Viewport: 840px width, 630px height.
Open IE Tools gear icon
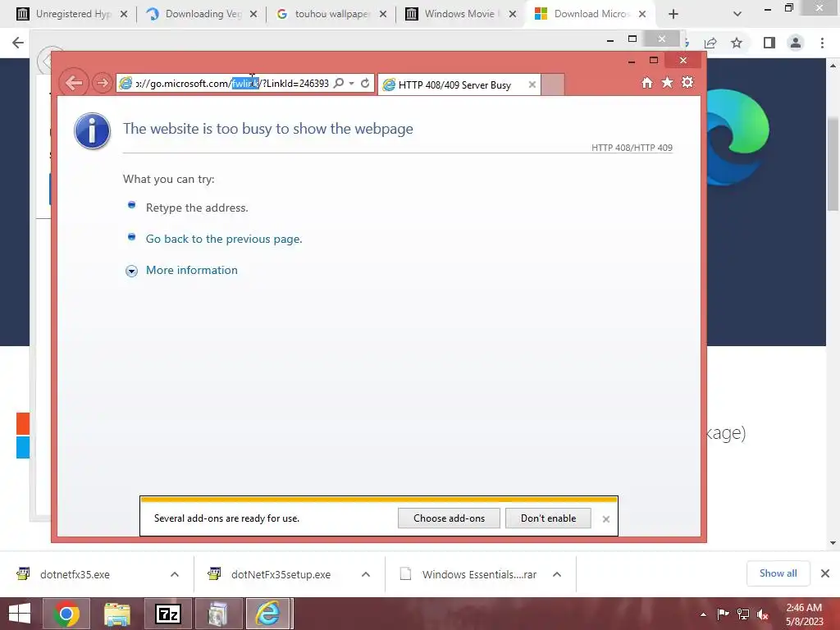[x=687, y=83]
